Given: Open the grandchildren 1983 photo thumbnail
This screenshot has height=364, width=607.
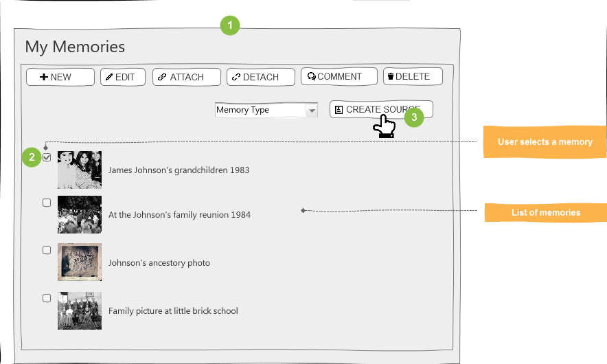Looking at the screenshot, I should (80, 170).
